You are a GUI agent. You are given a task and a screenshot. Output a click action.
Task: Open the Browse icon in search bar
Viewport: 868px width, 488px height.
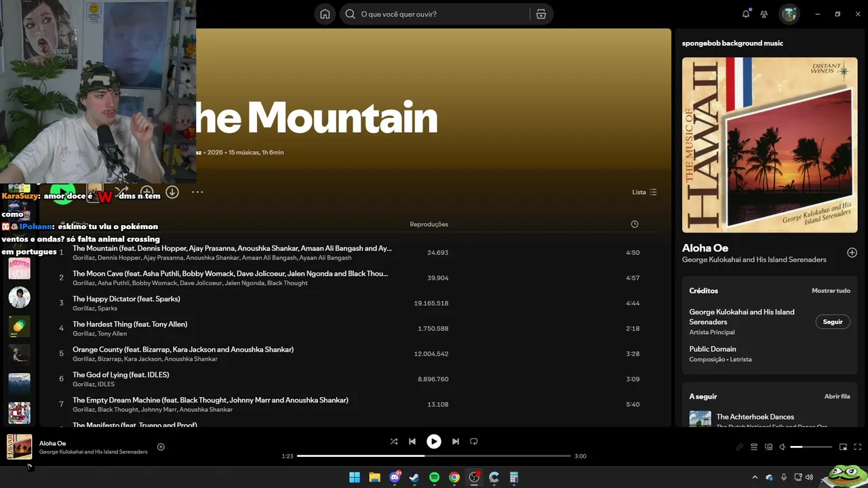click(541, 14)
